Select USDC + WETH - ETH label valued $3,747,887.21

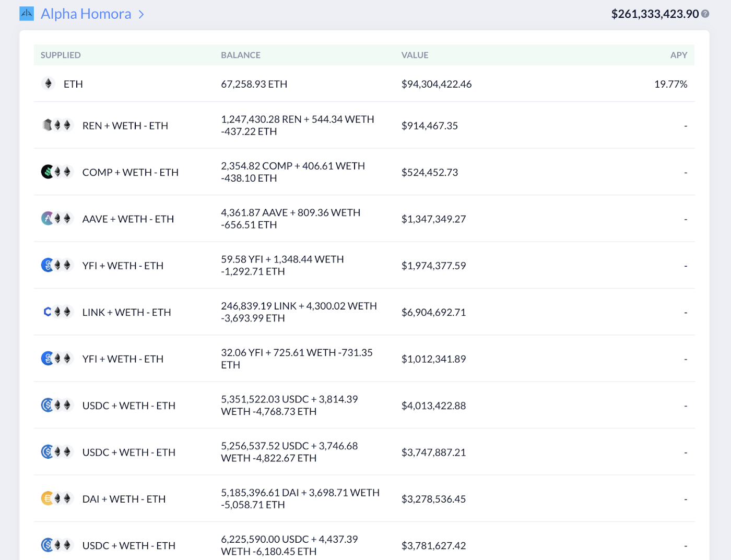click(129, 452)
